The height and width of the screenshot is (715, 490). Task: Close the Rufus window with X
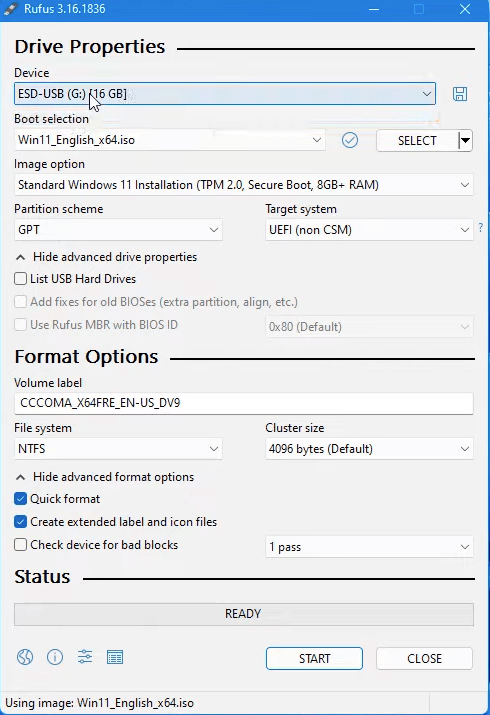point(464,9)
